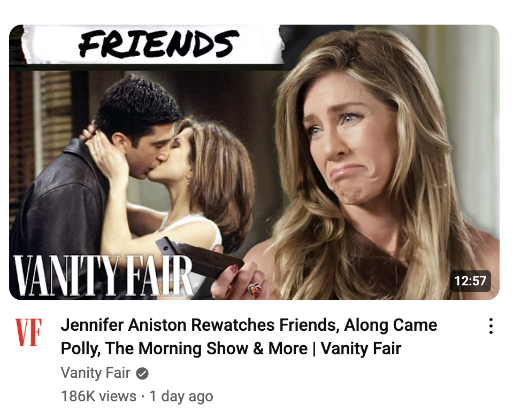Click the trailing Vanity Fair title suffix
This screenshot has height=420, width=521.
pyautogui.click(x=361, y=348)
